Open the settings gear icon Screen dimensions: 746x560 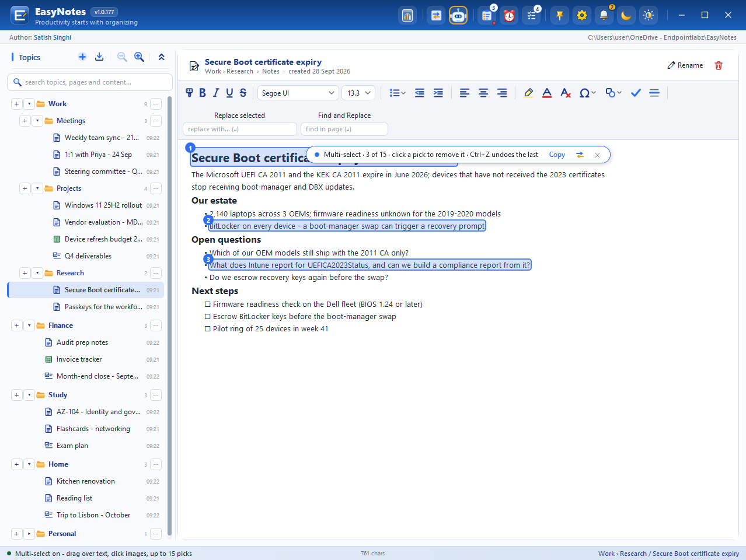(582, 16)
